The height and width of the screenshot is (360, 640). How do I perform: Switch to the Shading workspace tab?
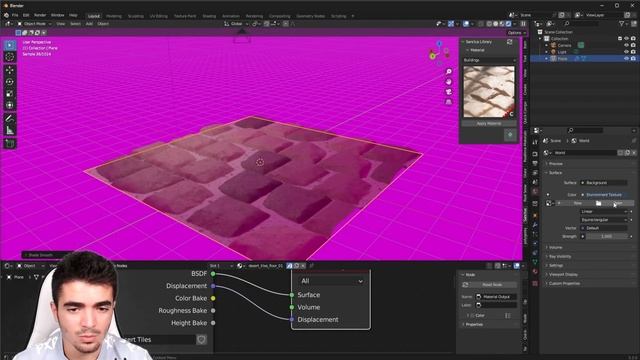click(209, 16)
